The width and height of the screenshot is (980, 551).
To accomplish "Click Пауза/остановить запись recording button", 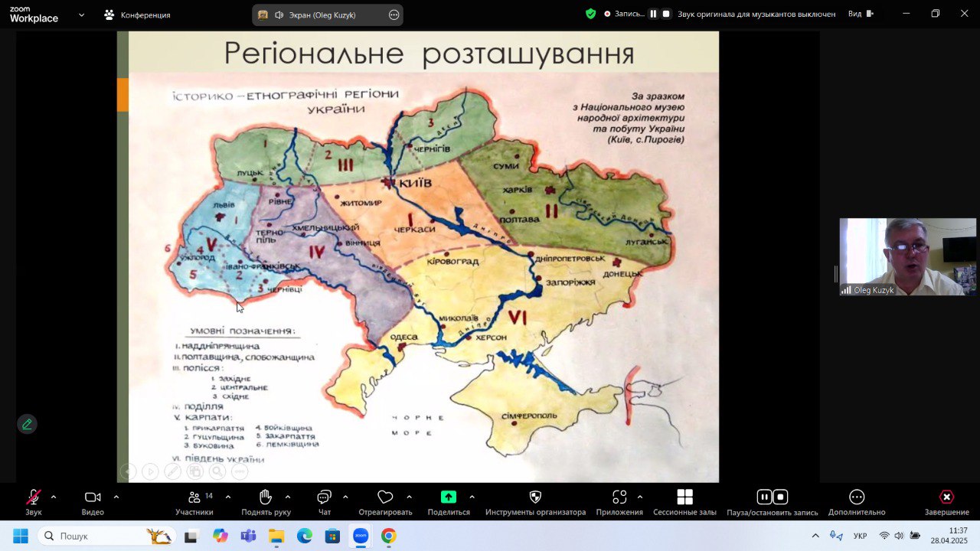I will point(772,498).
